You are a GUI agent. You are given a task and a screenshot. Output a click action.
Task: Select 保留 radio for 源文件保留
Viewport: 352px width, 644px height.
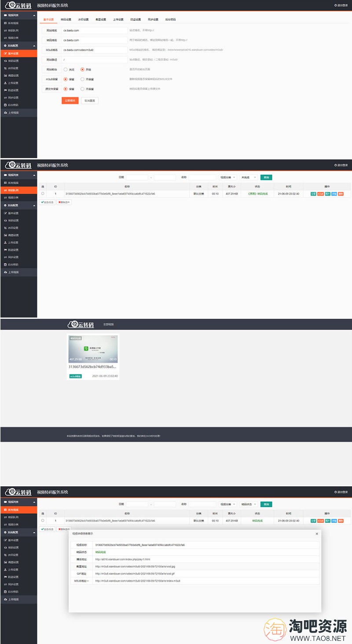[x=66, y=89]
